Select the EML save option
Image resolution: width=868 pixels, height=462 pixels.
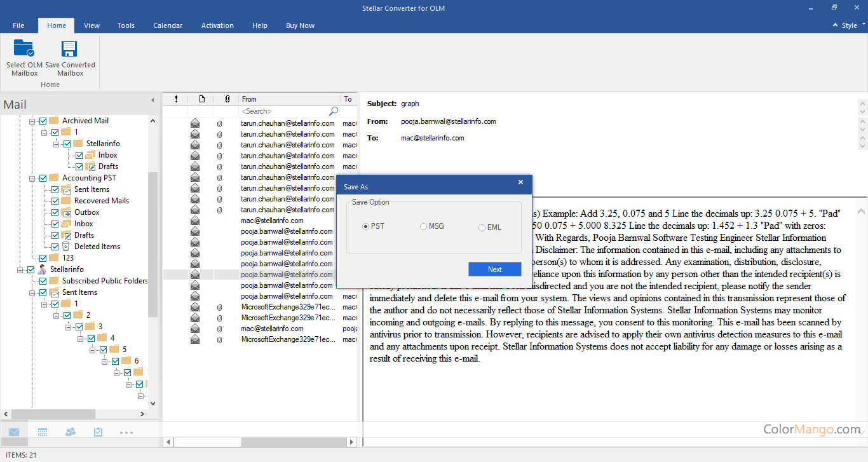coord(482,228)
